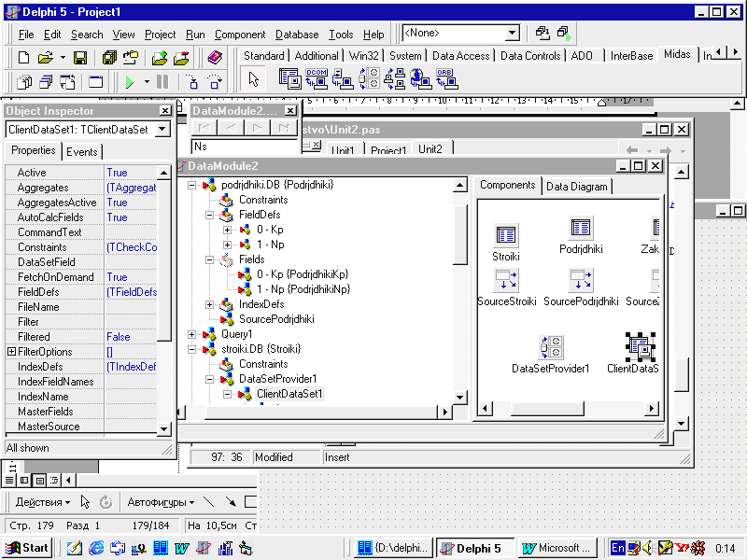Viewport: 747px width, 560px height.
Task: Click the Save All toolbar icon
Action: click(x=109, y=58)
